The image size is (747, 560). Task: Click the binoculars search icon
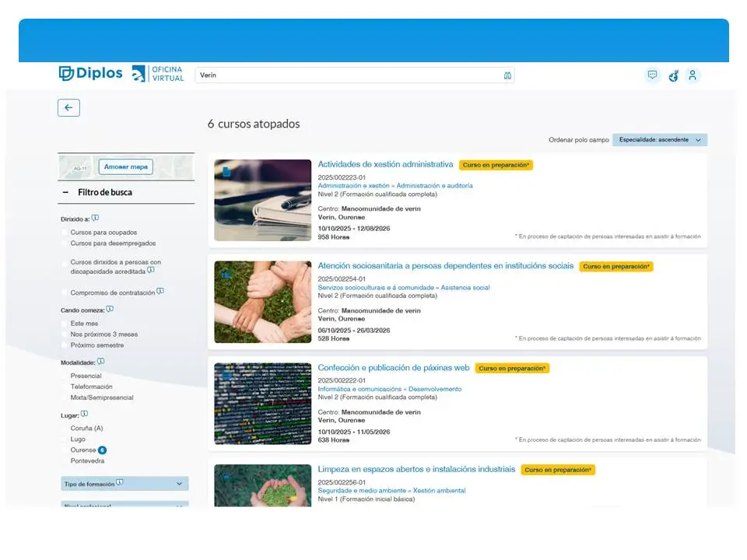point(507,75)
